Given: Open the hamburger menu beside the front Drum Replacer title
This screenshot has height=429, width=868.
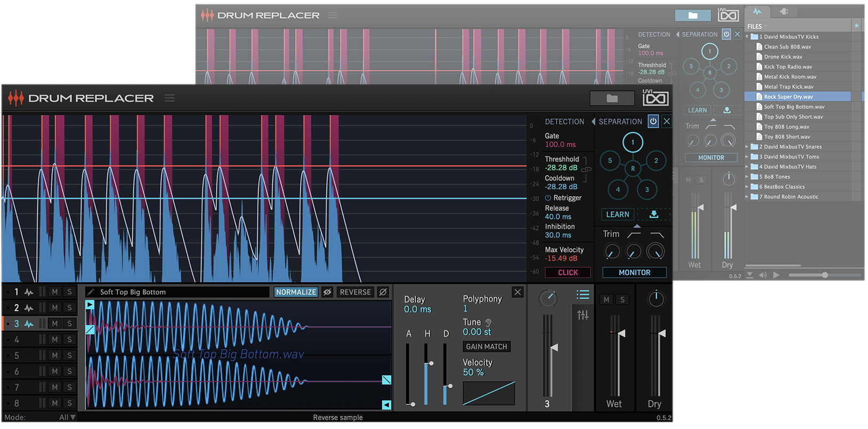Looking at the screenshot, I should pos(170,98).
